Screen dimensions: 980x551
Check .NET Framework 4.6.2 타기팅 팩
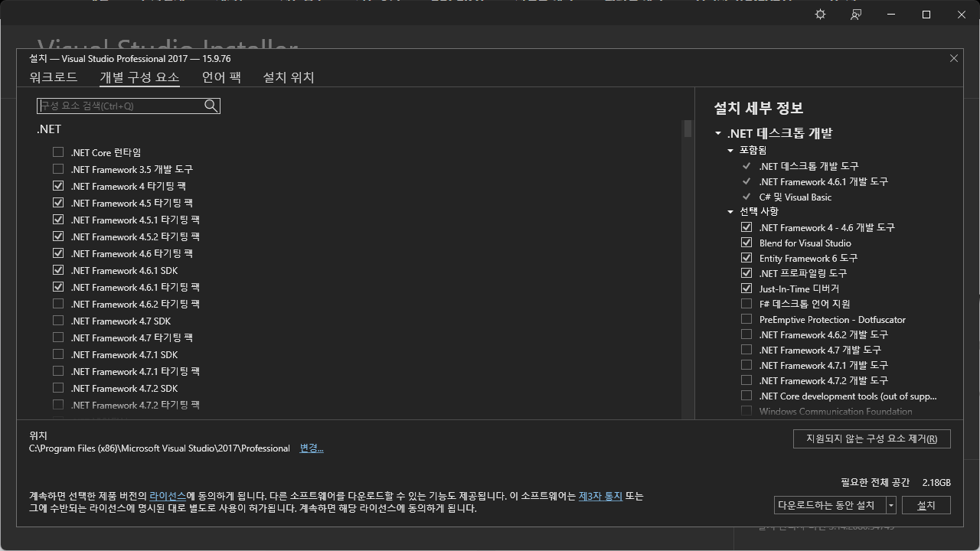click(x=58, y=304)
